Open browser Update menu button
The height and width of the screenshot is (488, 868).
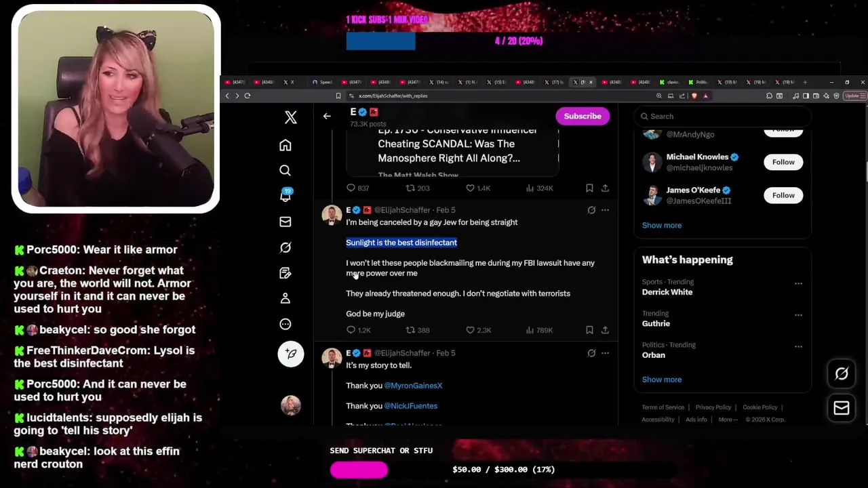pos(854,96)
